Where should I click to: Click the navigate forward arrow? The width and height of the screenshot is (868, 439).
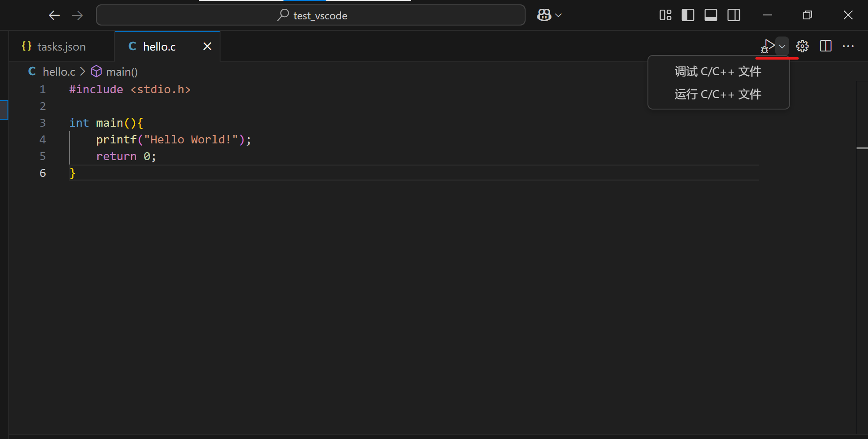click(77, 15)
